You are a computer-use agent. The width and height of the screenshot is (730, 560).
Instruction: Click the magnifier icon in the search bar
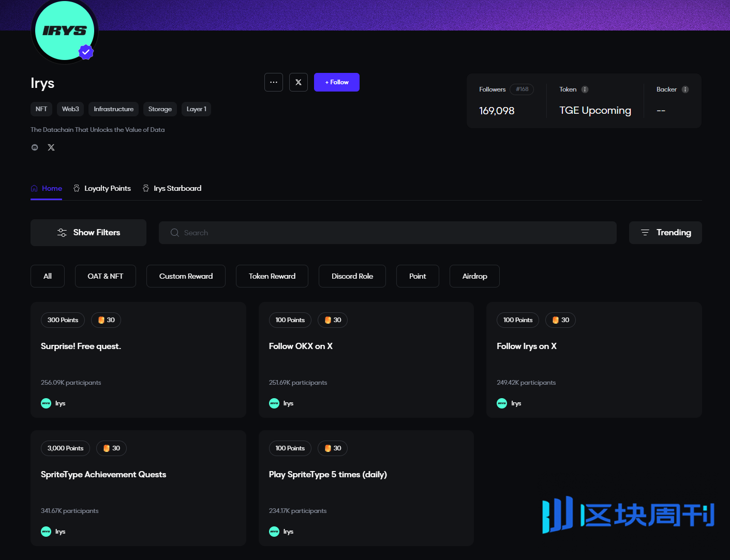click(x=175, y=233)
